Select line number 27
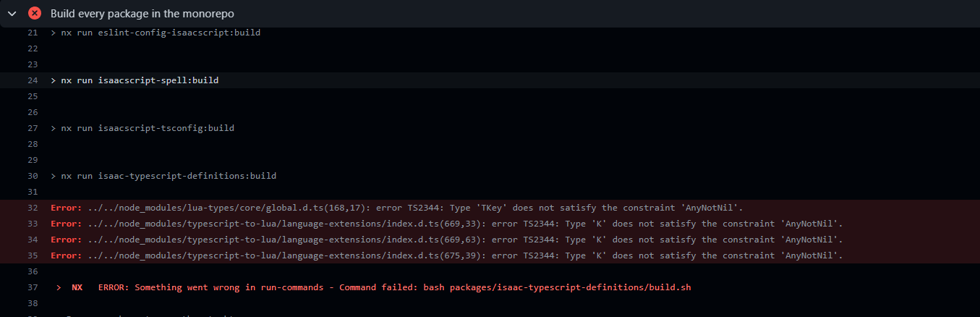The width and height of the screenshot is (980, 317). pos(32,128)
